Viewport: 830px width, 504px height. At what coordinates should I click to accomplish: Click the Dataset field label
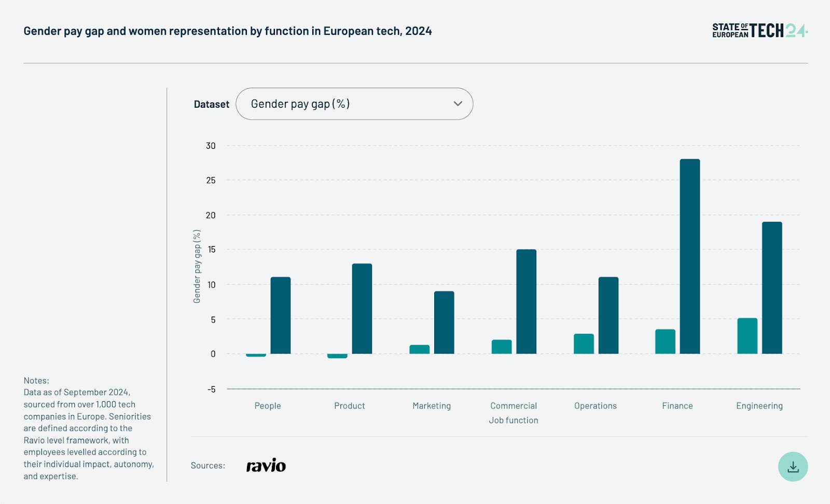tap(211, 104)
